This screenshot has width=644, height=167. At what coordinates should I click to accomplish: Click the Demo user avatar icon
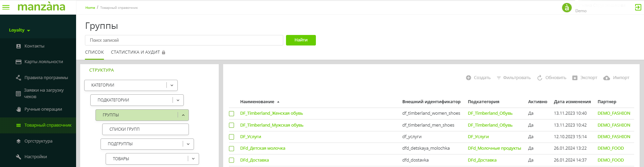point(567,7)
